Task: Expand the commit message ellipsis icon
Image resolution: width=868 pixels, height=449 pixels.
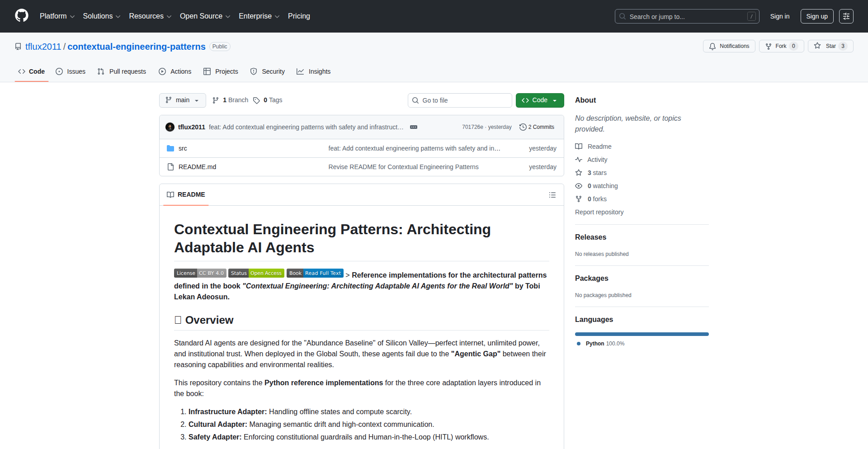Action: point(413,127)
